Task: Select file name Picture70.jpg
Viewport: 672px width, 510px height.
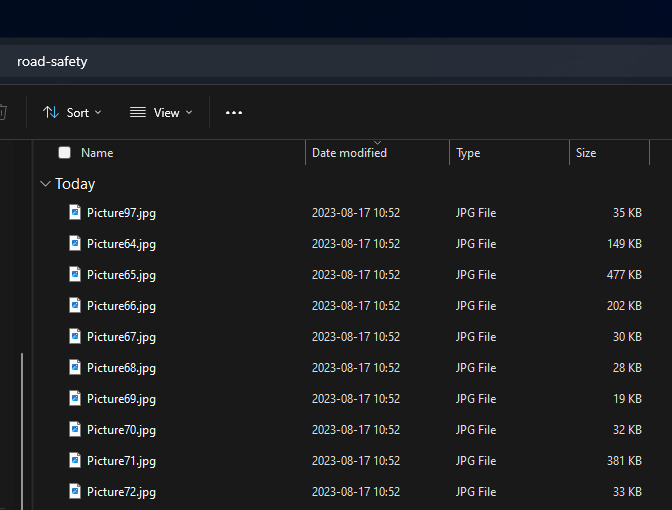Action: click(x=121, y=430)
